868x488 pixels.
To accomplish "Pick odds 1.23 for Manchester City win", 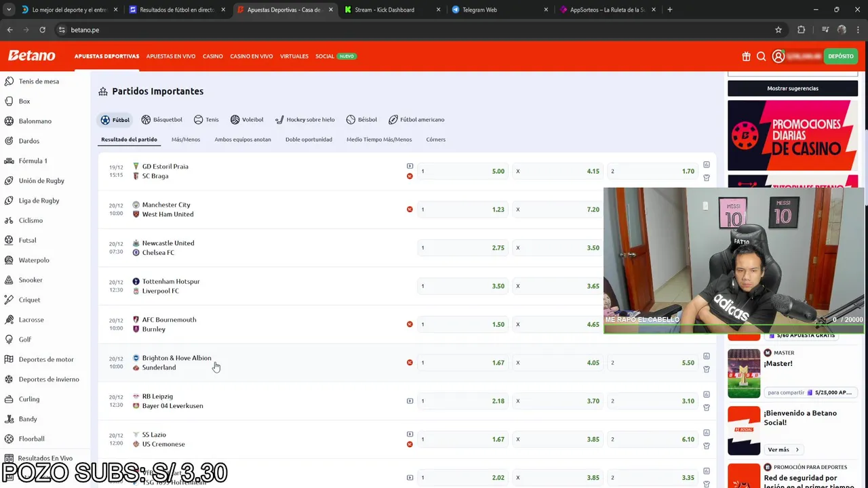I will tap(462, 209).
